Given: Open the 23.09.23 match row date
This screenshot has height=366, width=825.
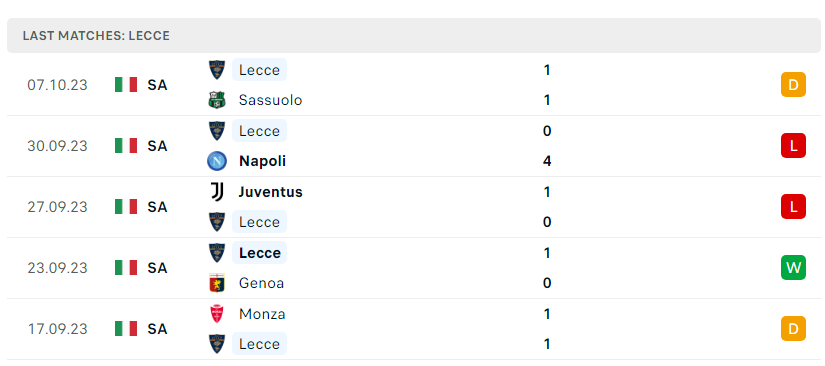Looking at the screenshot, I should tap(57, 268).
